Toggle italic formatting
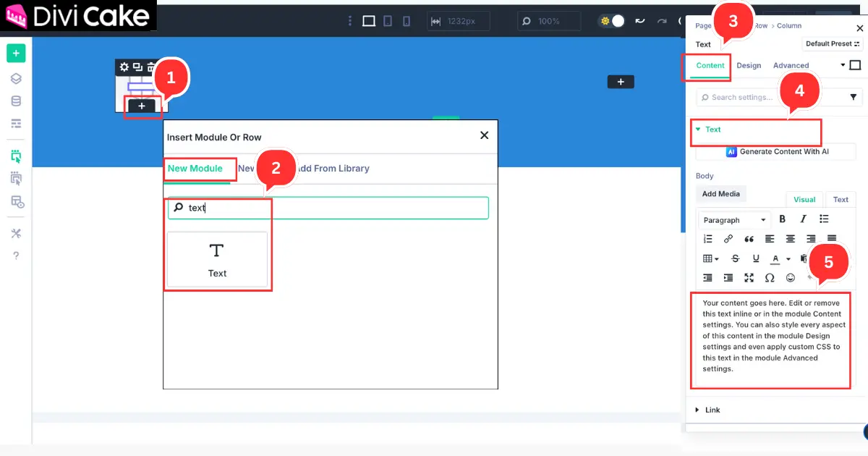 coord(803,219)
